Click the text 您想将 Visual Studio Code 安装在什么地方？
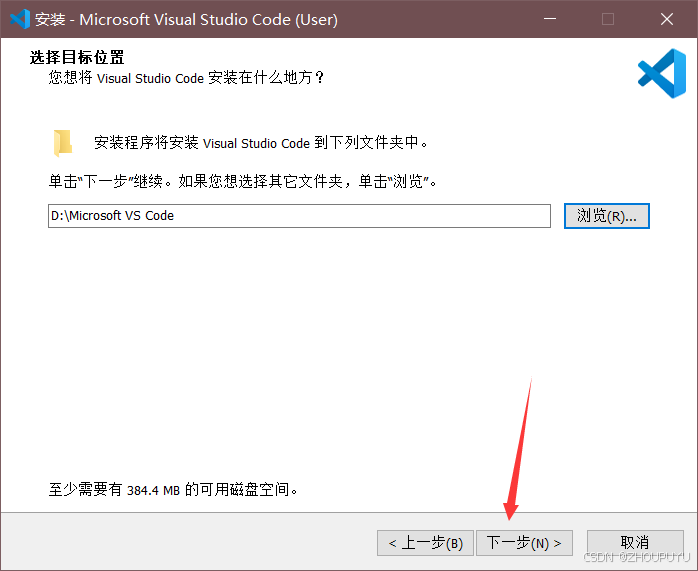This screenshot has width=698, height=571. (187, 77)
